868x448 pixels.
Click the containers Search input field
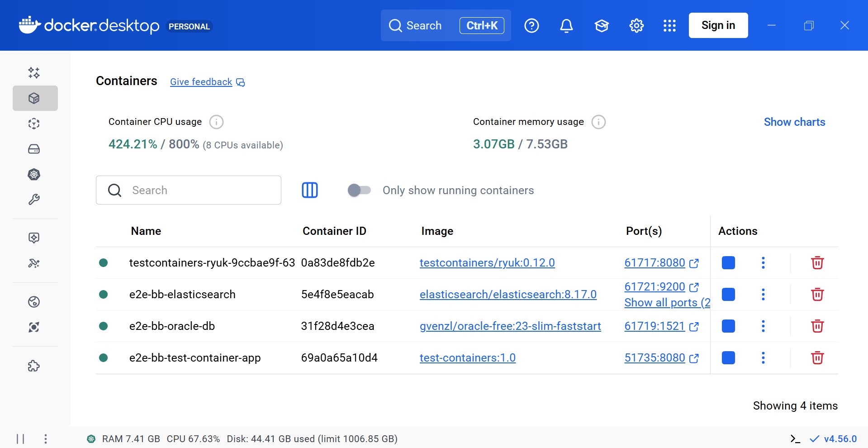point(189,190)
